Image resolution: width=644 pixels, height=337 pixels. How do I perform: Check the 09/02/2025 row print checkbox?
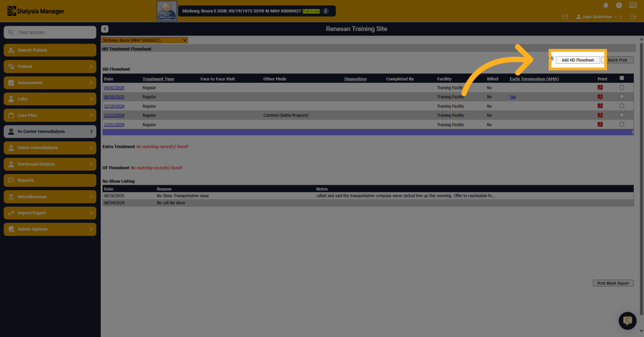(x=622, y=87)
